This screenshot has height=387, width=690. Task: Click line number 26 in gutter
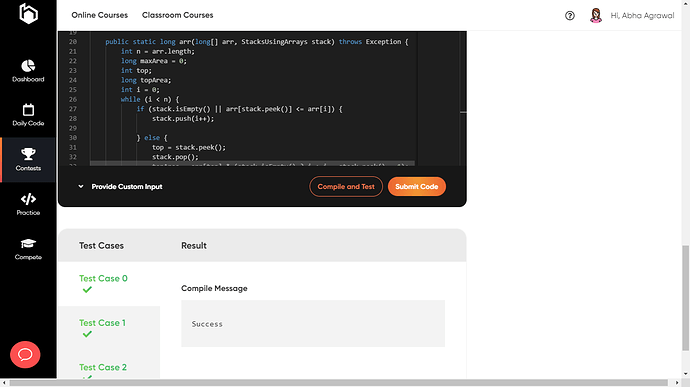(73, 100)
